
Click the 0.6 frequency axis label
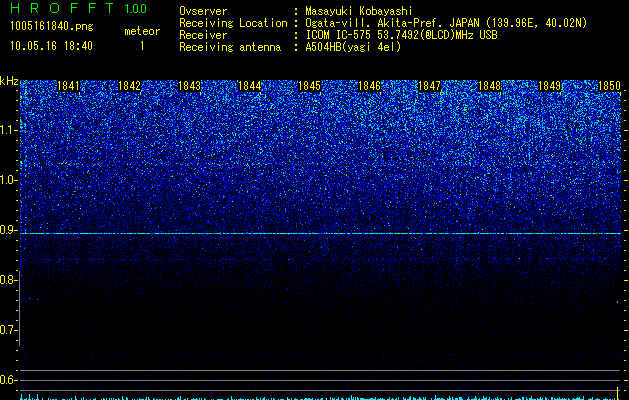point(9,380)
